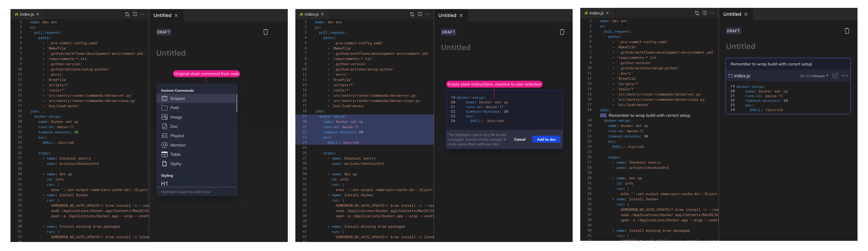The width and height of the screenshot is (868, 251).
Task: Add a Playlist via Swimm Commands
Action: click(177, 136)
